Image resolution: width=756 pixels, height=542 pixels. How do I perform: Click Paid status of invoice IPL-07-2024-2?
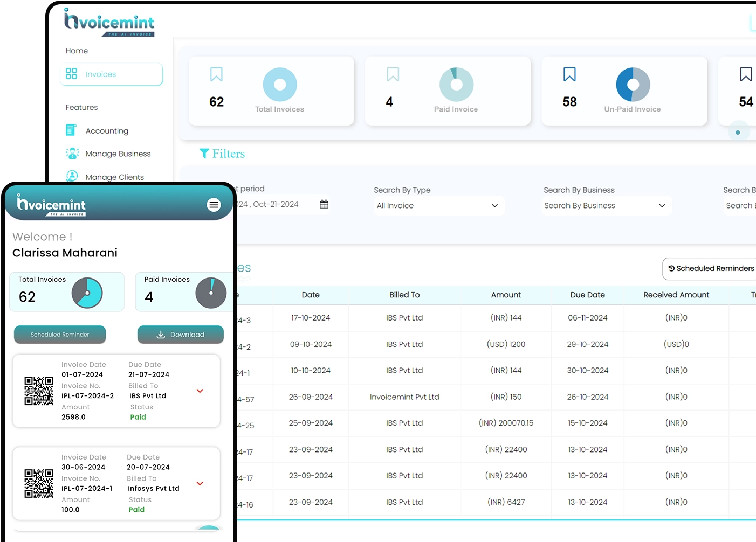click(x=138, y=417)
